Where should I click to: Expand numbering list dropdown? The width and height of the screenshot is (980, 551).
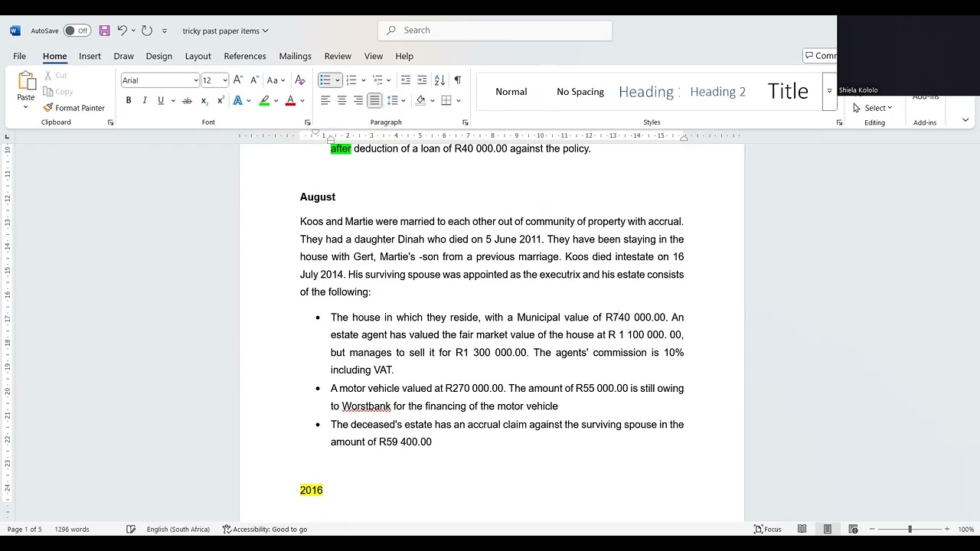coord(363,80)
